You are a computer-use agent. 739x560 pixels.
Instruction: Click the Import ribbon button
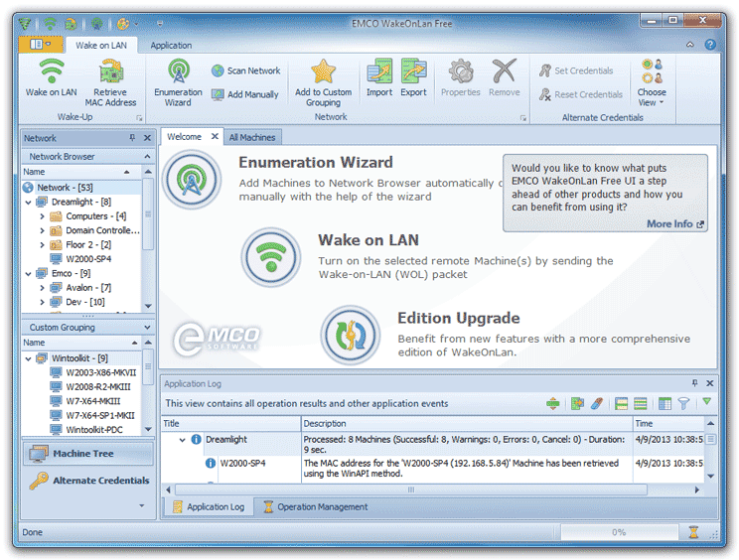[379, 77]
